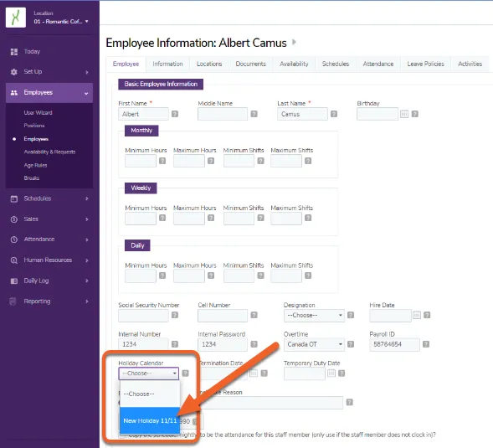
Task: Click the Schedules calendar icon in sidebar
Action: point(14,198)
